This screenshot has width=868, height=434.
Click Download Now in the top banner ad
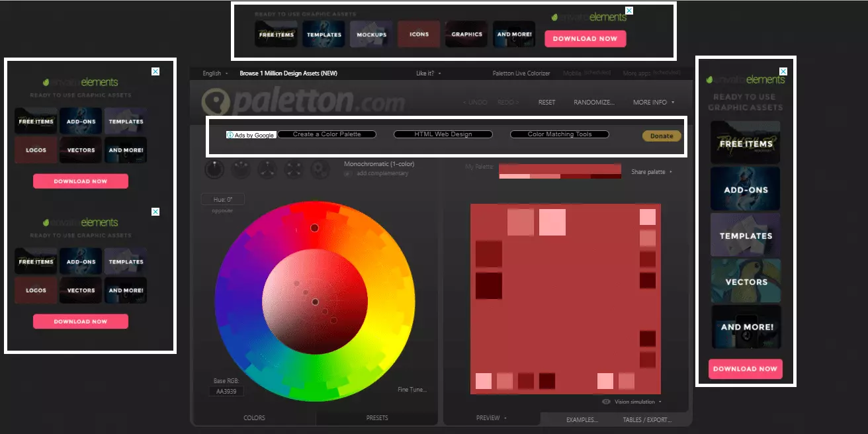click(x=585, y=38)
